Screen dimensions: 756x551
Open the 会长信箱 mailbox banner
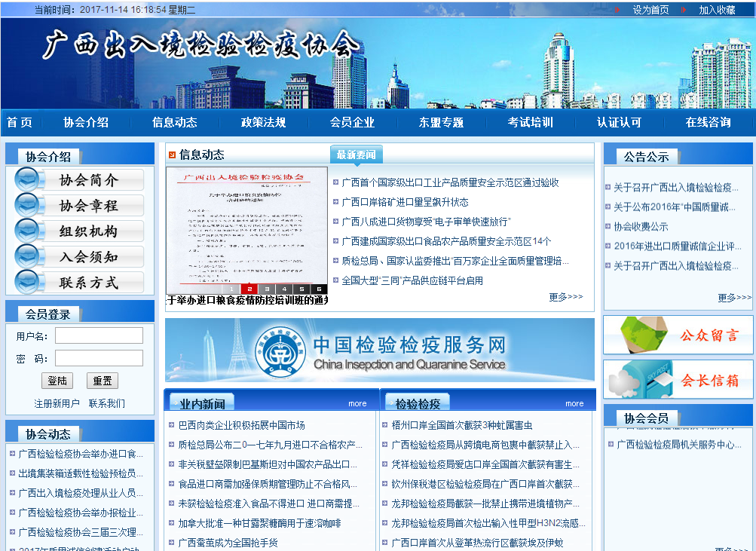pos(678,379)
